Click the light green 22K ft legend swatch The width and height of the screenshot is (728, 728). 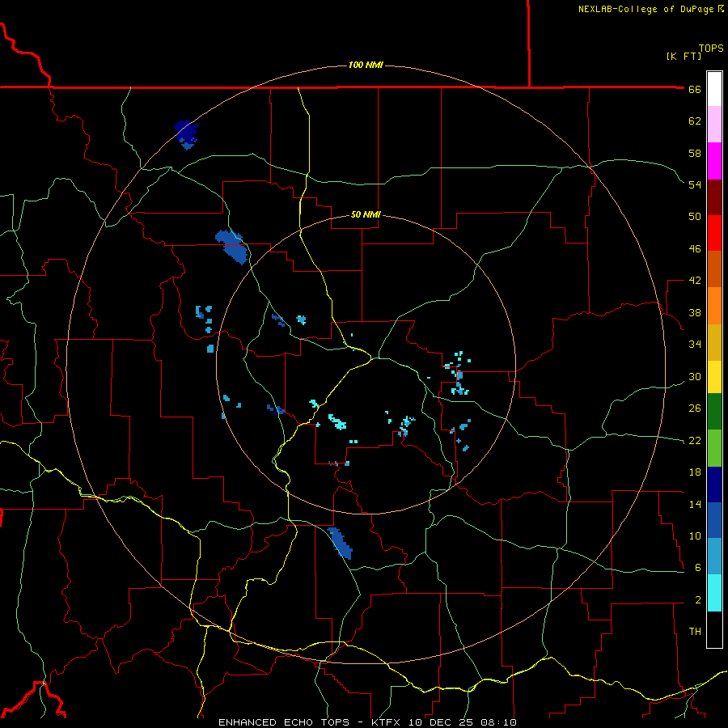tap(714, 448)
